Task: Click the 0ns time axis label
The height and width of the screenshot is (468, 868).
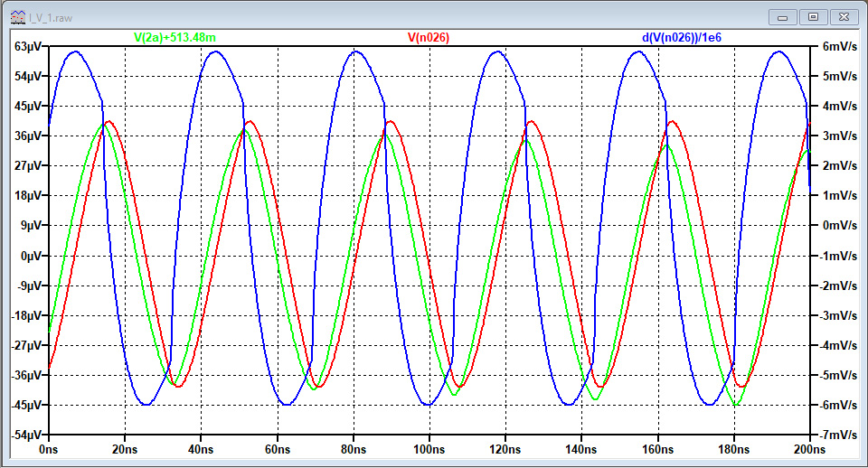Action: 49,450
